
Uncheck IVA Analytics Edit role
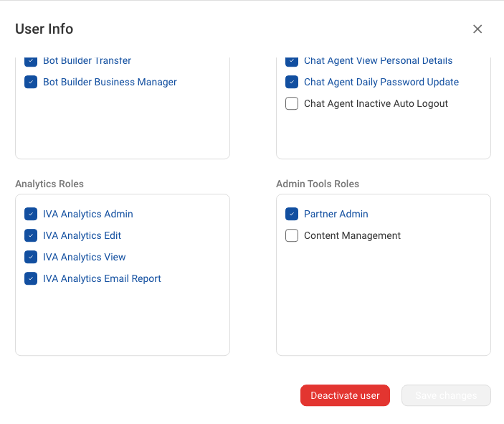pos(31,235)
